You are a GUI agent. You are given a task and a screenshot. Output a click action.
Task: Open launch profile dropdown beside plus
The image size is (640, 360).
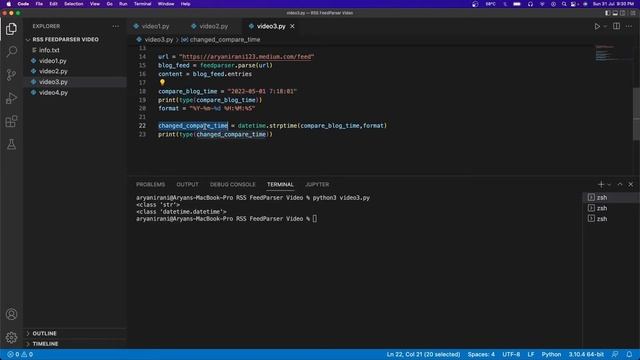609,184
